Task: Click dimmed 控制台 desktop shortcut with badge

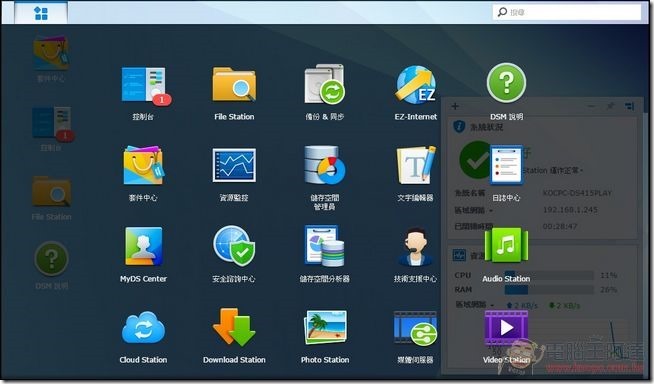Action: coord(52,128)
